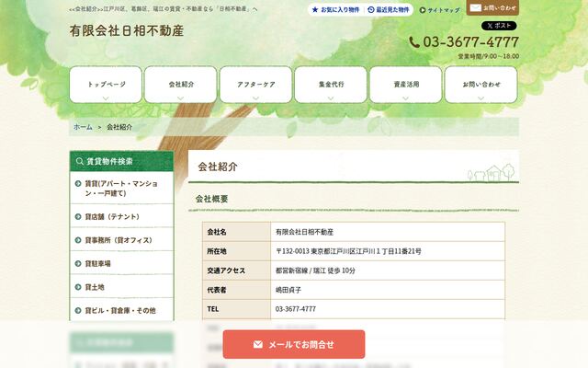Screen dimensions: 588x368
Task: Click the magnifier icon in 賃貸物件検索 header
Action: tap(80, 161)
